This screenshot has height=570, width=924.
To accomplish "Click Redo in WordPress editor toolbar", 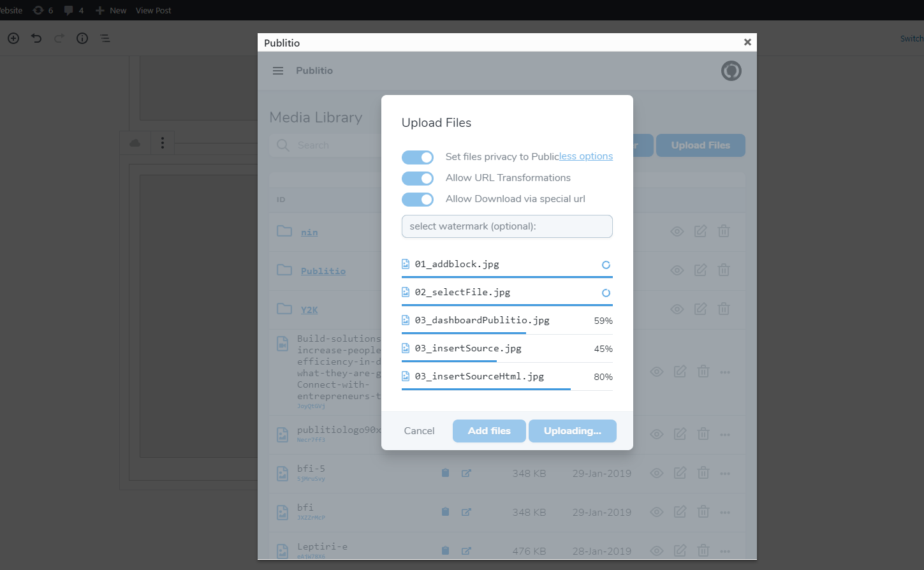I will pos(59,38).
